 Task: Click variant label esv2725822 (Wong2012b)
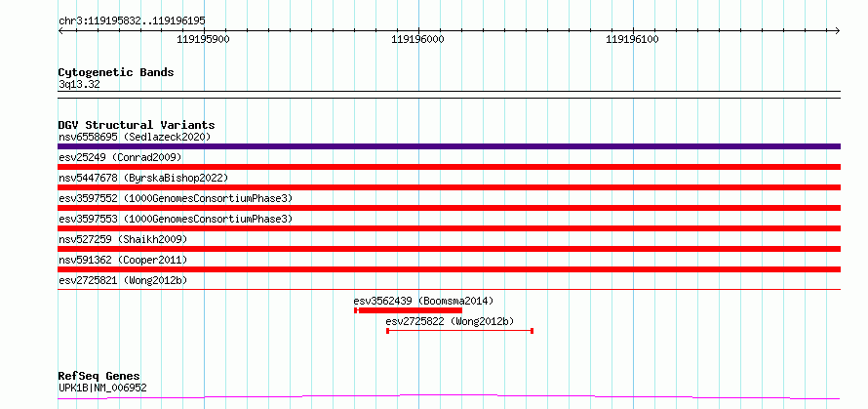[450, 321]
